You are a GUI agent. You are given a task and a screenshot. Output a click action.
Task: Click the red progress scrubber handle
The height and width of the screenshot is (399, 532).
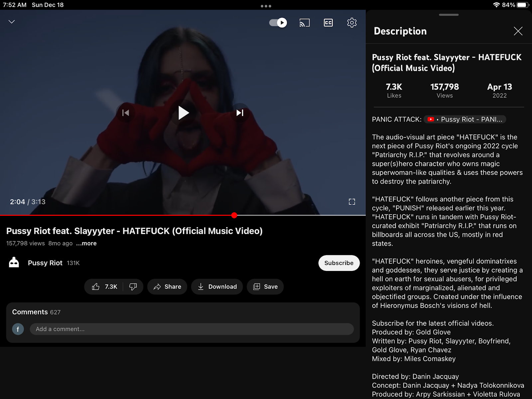tap(234, 215)
